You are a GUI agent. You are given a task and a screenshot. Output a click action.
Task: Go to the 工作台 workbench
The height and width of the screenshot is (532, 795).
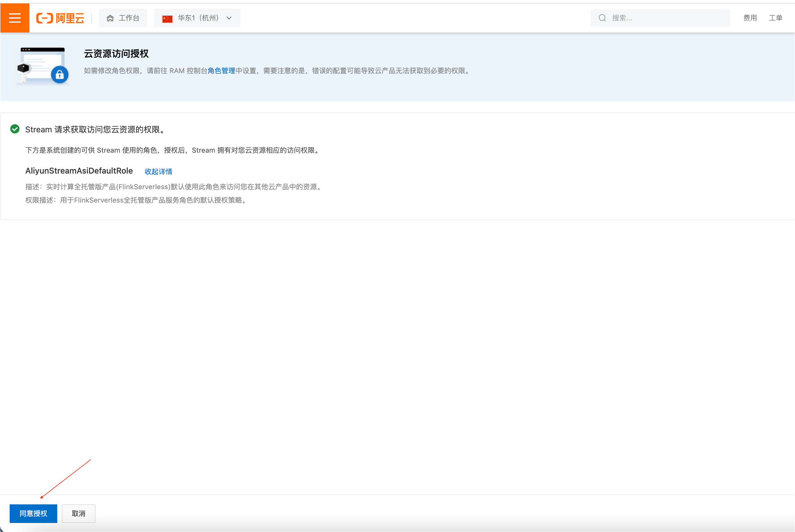[x=129, y=18]
